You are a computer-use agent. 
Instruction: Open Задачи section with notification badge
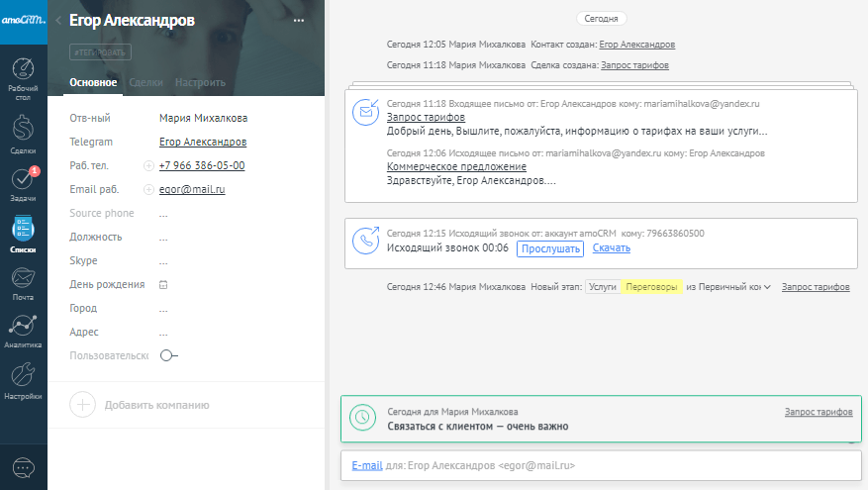tap(23, 184)
